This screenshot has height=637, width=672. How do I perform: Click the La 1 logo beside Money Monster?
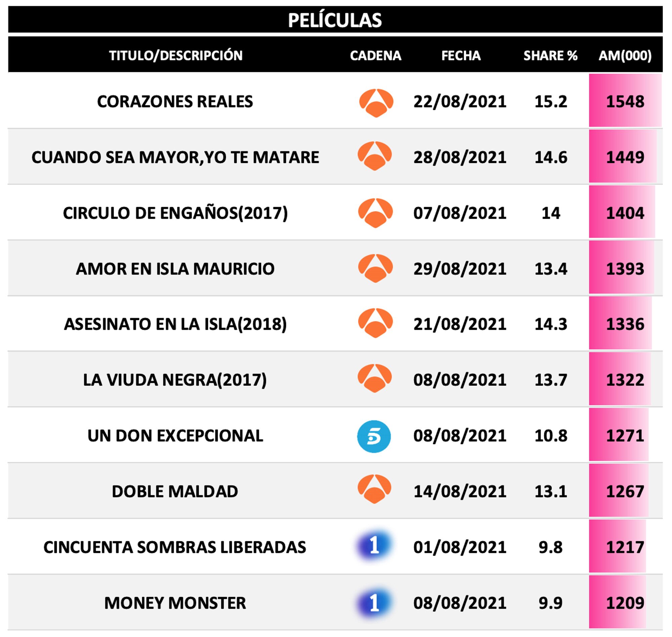pyautogui.click(x=374, y=603)
